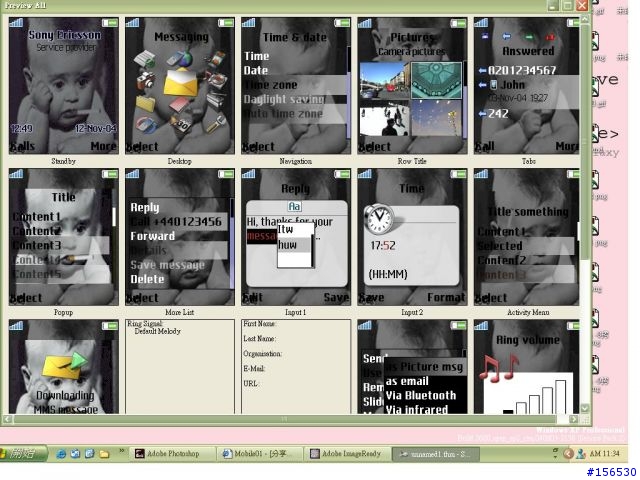Click the 'Calls' softkey in Standby preview
The width and height of the screenshot is (640, 480).
click(23, 146)
